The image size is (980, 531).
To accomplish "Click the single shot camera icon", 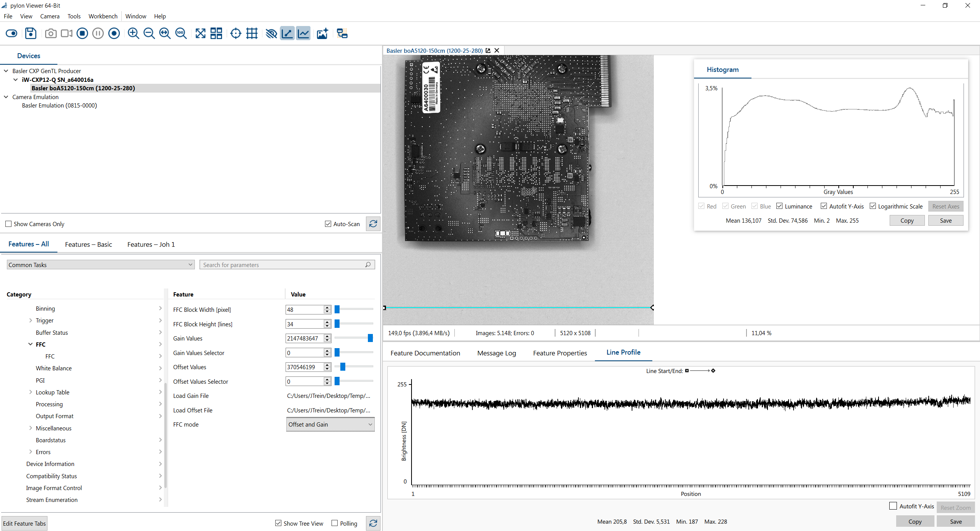I will click(x=51, y=34).
